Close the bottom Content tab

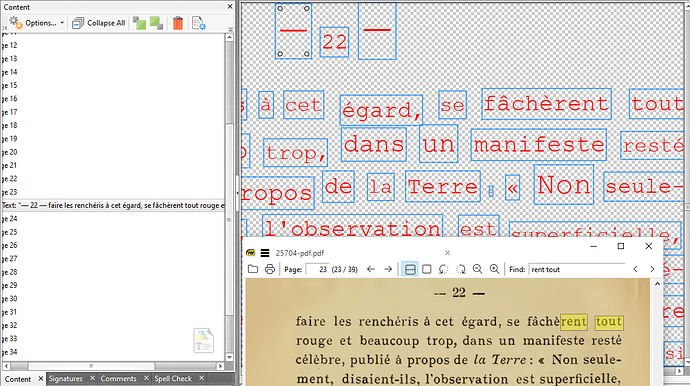40,378
